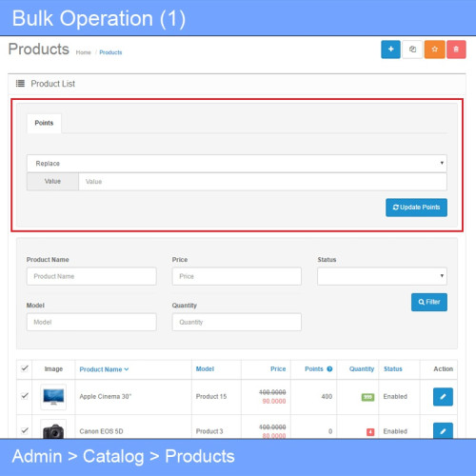Open the Replace operation dropdown
The height and width of the screenshot is (476, 476).
point(237,164)
